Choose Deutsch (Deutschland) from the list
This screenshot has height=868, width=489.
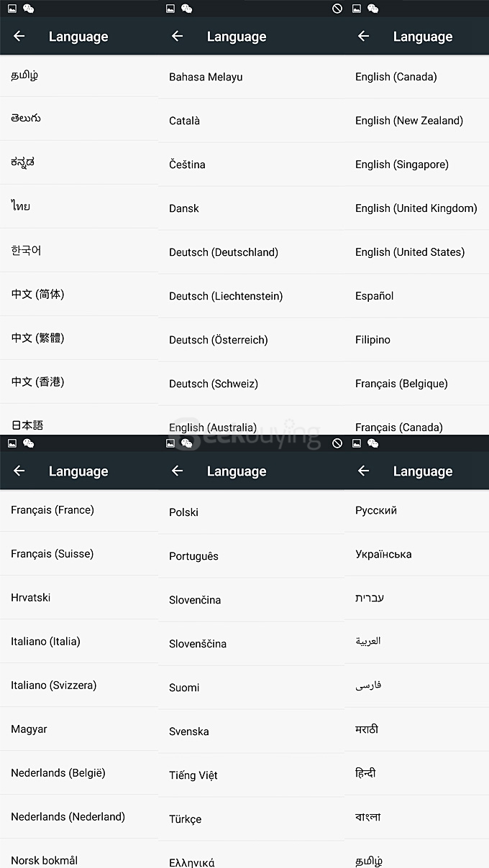pos(224,252)
